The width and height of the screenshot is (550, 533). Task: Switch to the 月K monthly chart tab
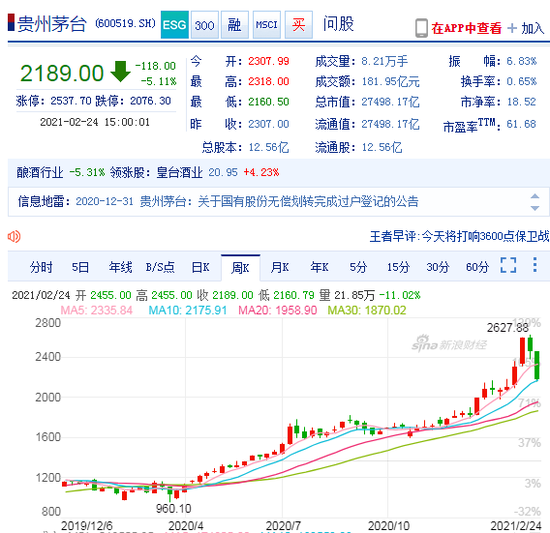(x=280, y=267)
